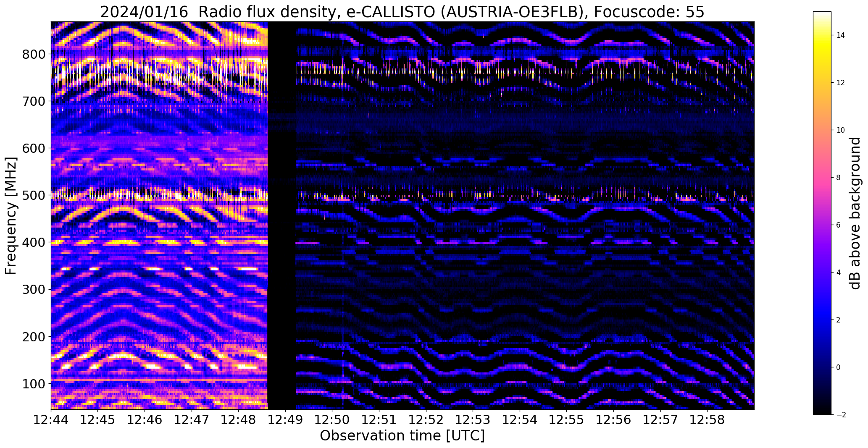
Task: Click the colorbar tick value 8
Action: [838, 178]
